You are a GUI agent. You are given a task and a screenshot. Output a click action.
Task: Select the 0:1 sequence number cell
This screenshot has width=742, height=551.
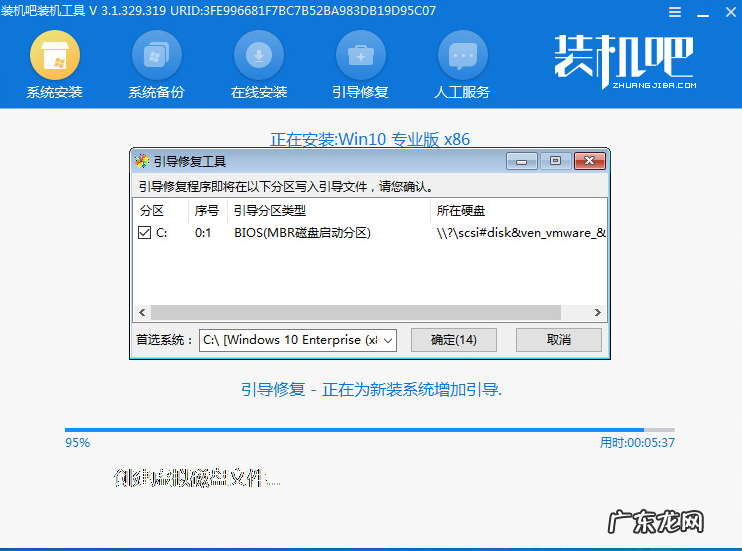pos(203,233)
